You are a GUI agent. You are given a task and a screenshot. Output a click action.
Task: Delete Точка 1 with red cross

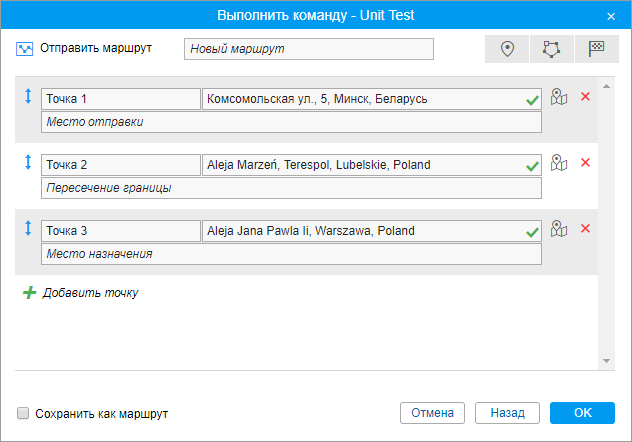(x=586, y=97)
